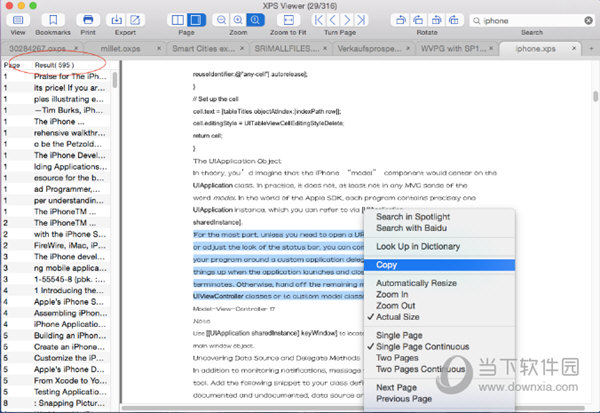This screenshot has height=413, width=600.
Task: Switch to the millet.oxps tab
Action: coord(120,49)
